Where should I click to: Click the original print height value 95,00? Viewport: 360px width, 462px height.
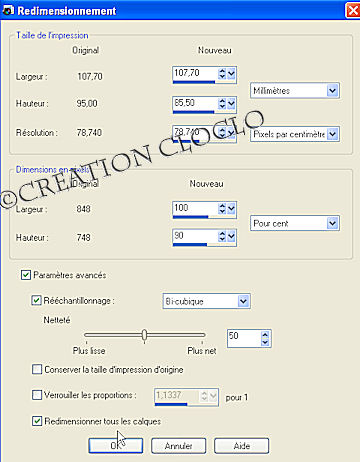(87, 103)
